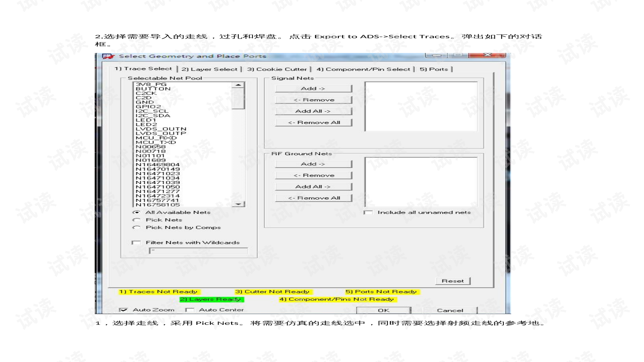This screenshot has height=362, width=644.
Task: Switch to Layer Select tab
Action: click(x=209, y=69)
